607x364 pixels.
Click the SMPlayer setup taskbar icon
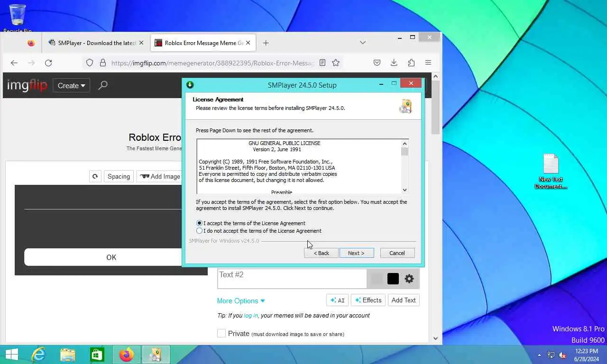156,355
